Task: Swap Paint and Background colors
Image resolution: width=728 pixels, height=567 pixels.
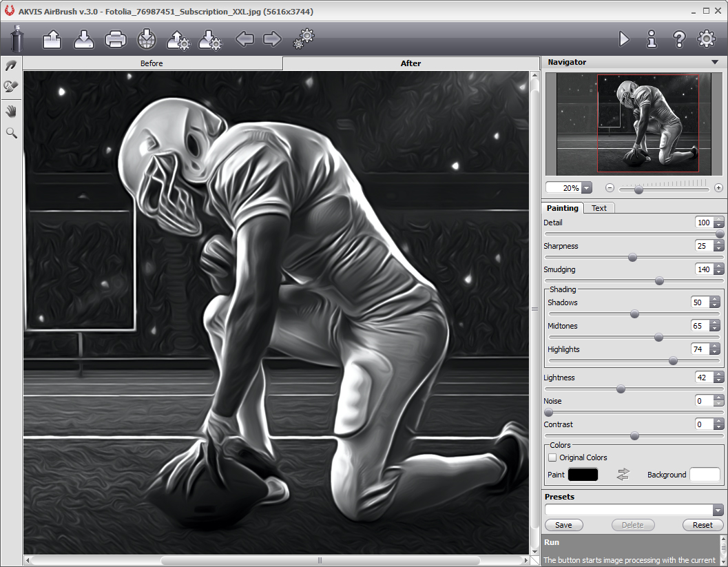Action: pyautogui.click(x=623, y=474)
